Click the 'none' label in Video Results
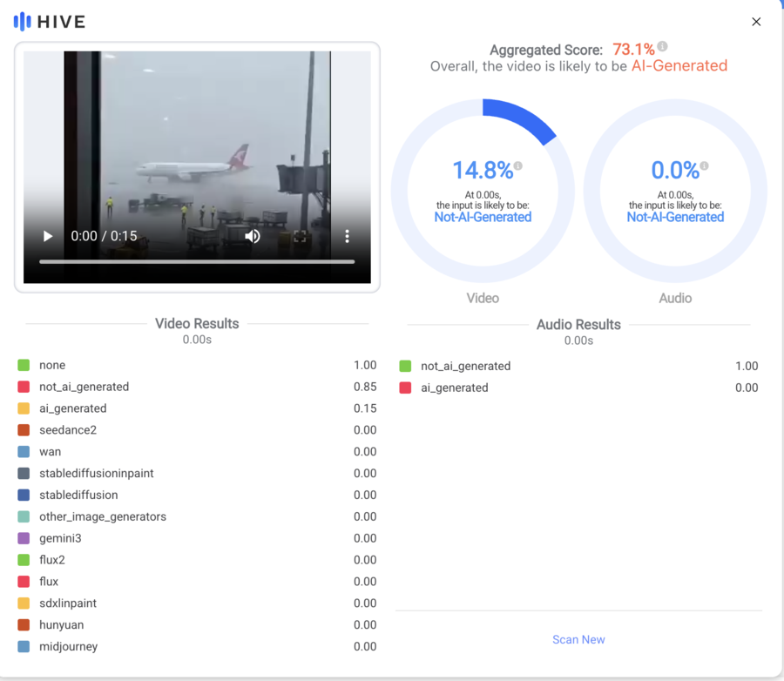 tap(52, 365)
